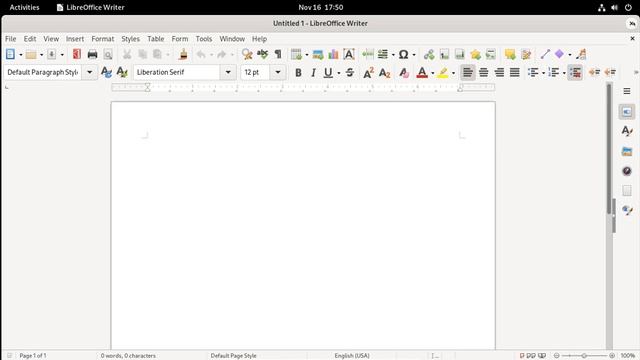Click Default Page Style status
640x360 pixels.
click(x=233, y=356)
